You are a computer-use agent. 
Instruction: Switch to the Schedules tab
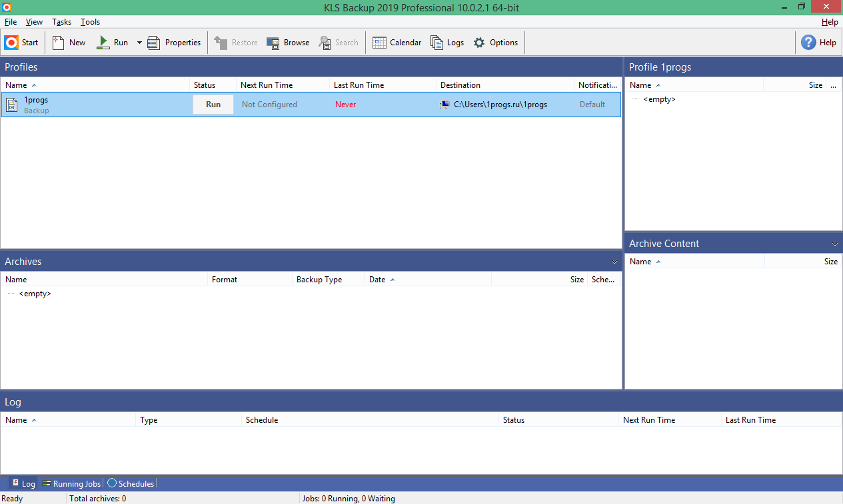tap(131, 484)
